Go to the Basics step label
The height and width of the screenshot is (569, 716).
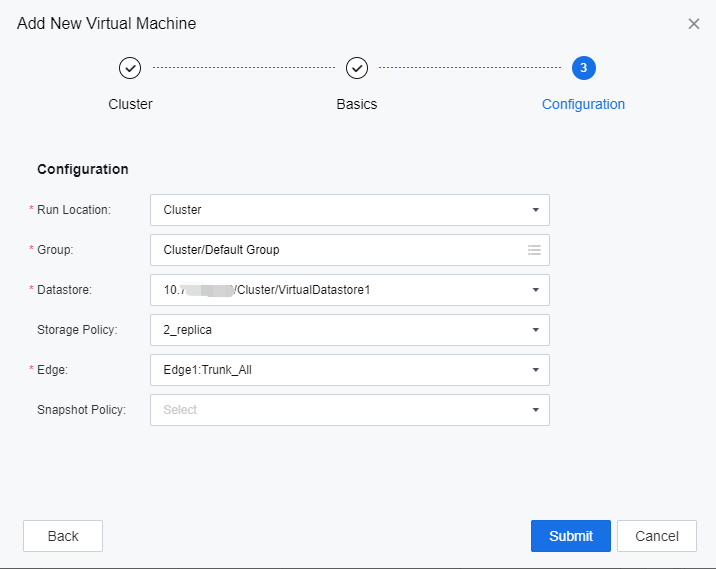357,104
